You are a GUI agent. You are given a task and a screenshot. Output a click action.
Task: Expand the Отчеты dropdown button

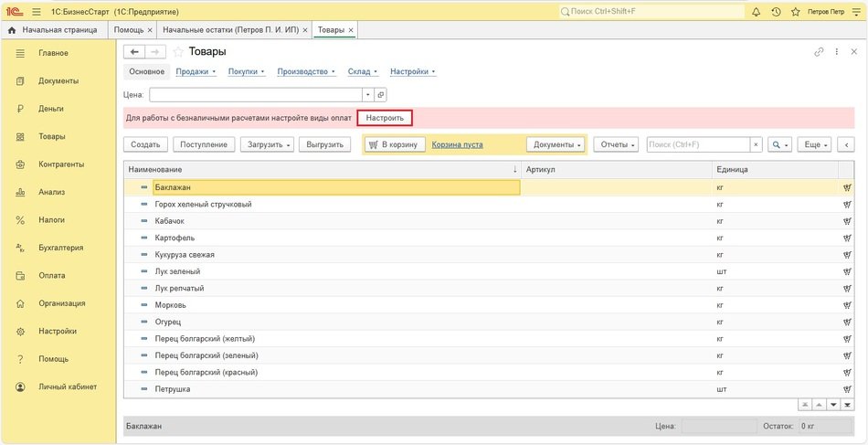pos(615,144)
